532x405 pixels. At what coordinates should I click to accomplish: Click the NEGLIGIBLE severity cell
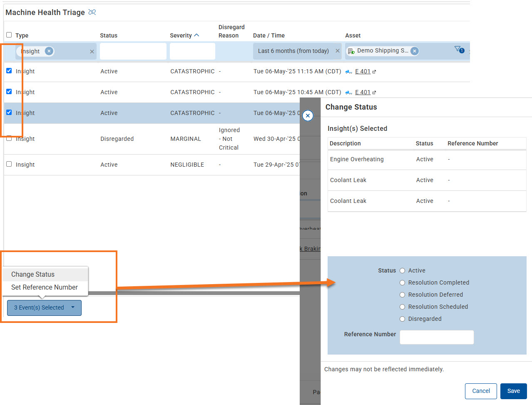point(187,165)
